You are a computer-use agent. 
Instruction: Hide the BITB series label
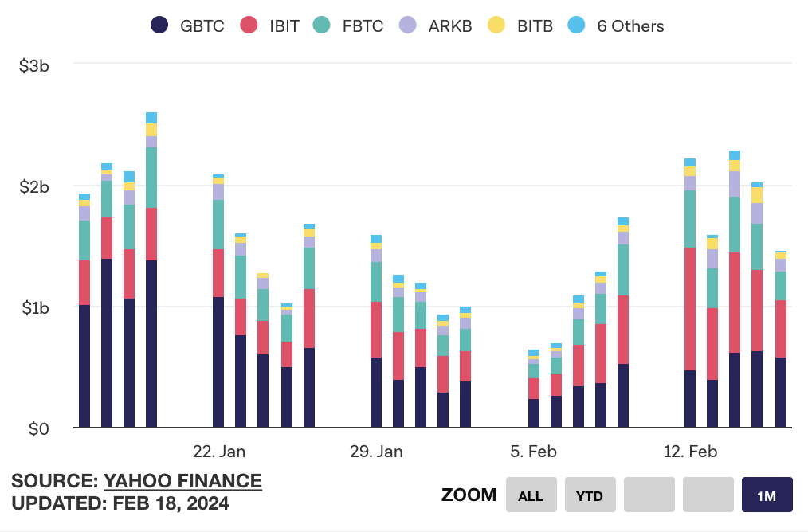[534, 25]
